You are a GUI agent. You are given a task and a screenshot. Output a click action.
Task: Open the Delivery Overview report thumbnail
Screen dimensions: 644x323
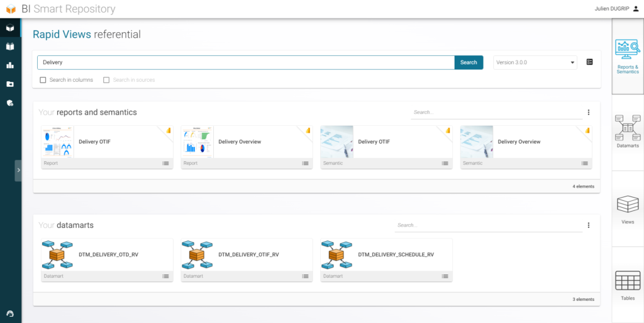197,142
